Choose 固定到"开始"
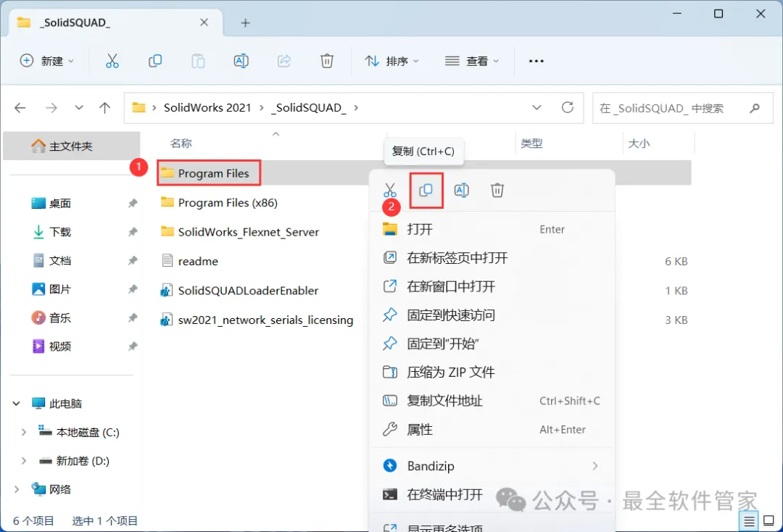The height and width of the screenshot is (532, 783). coord(492,344)
